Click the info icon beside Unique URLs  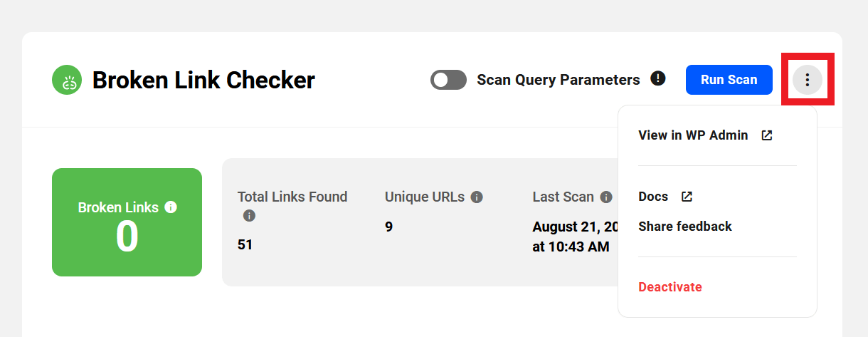click(x=477, y=197)
